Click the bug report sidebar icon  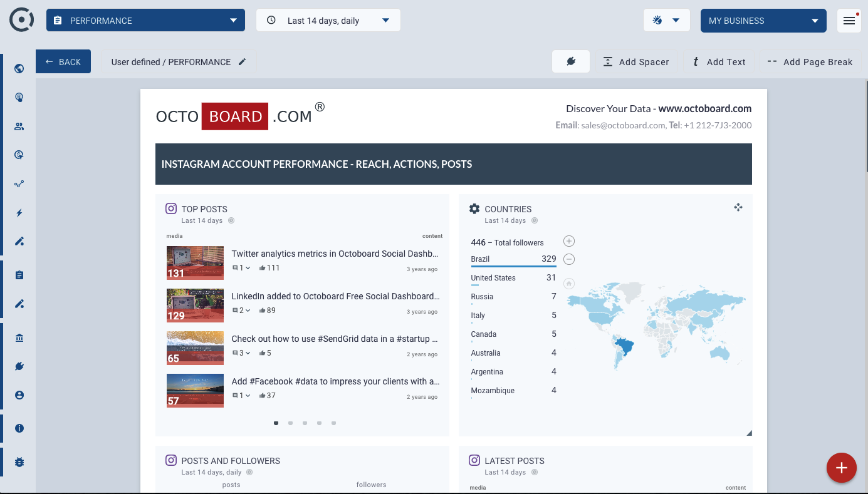[x=19, y=462]
